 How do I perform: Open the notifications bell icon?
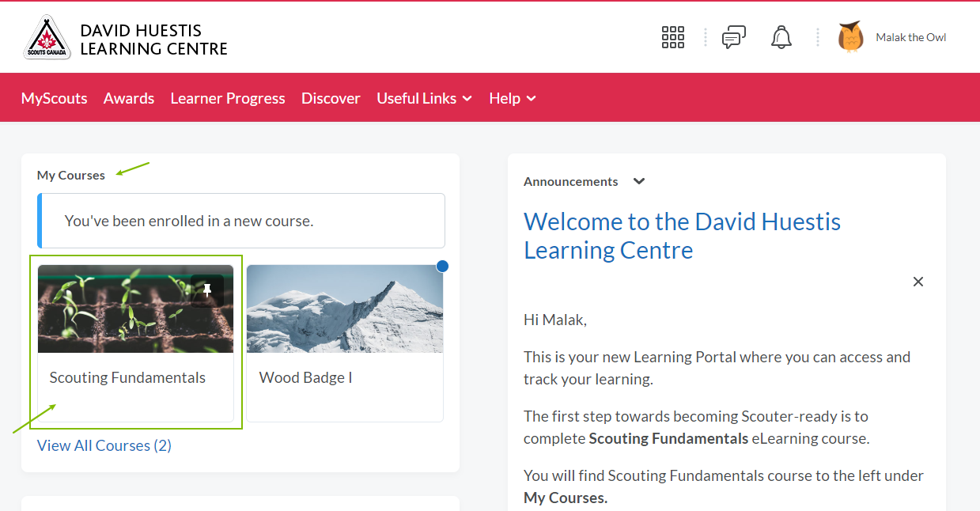point(781,37)
